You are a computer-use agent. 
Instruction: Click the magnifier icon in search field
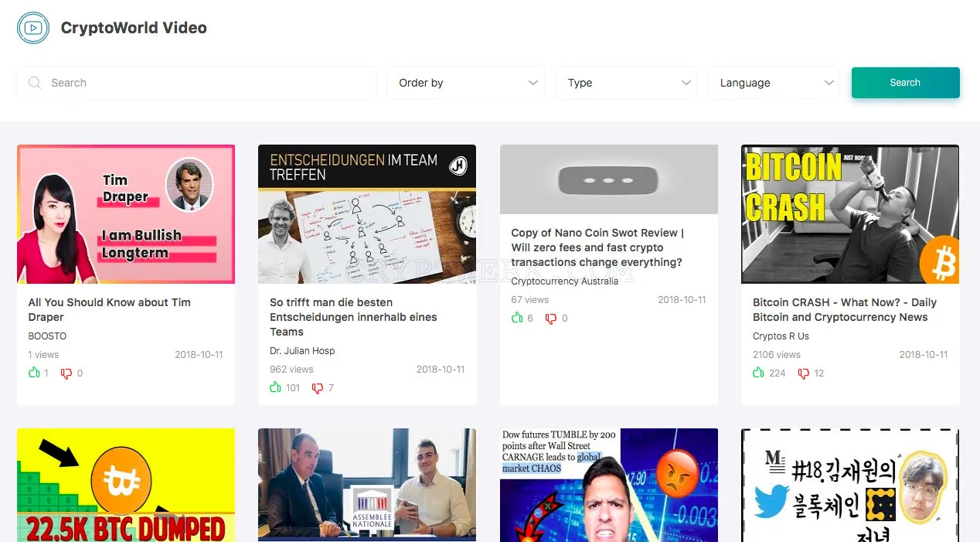pyautogui.click(x=34, y=83)
